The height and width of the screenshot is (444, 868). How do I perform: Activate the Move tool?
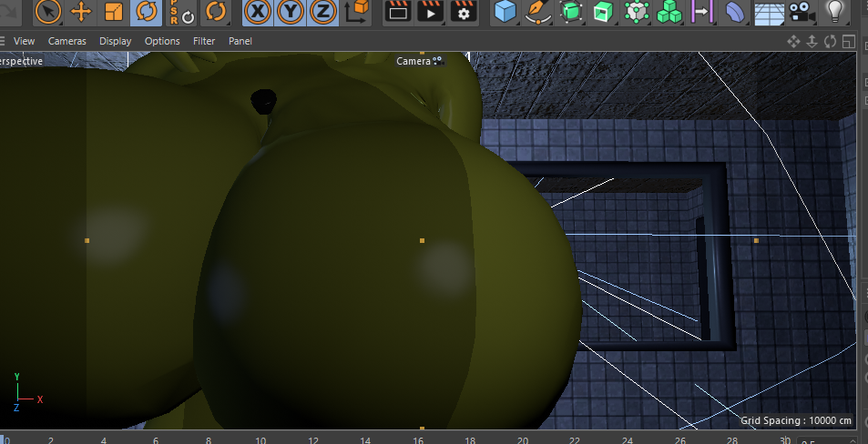[81, 12]
